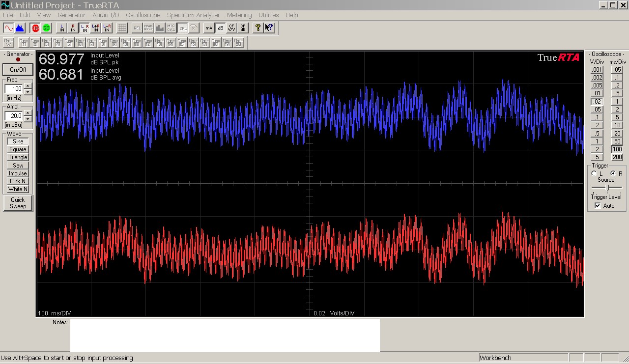Screen dimensions: 629x364
Task: Open the File menu
Action: (8, 15)
